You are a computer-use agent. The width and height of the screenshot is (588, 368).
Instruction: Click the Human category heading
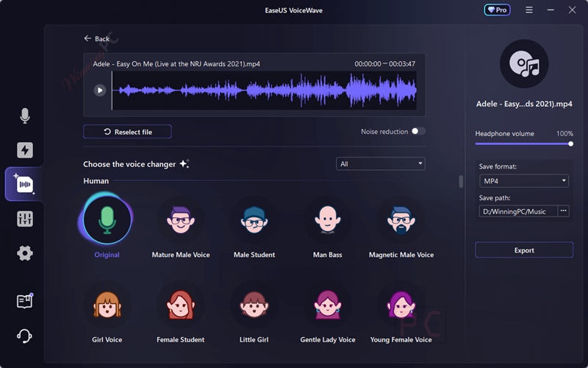coord(96,181)
